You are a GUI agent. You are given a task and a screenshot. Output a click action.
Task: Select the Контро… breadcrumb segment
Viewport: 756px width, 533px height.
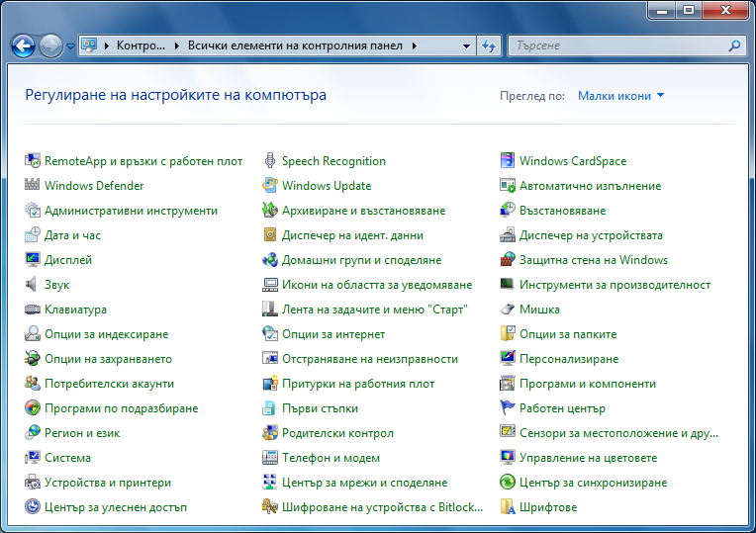(140, 45)
